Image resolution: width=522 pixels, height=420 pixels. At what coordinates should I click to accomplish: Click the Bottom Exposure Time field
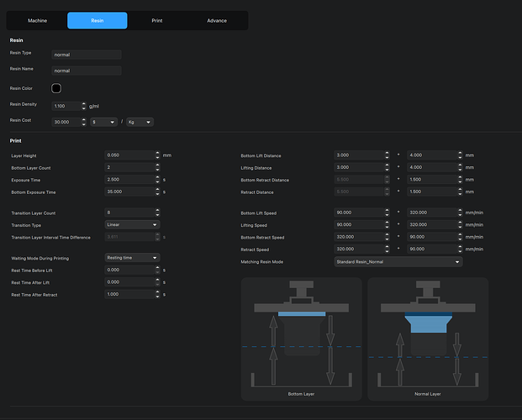coord(129,192)
